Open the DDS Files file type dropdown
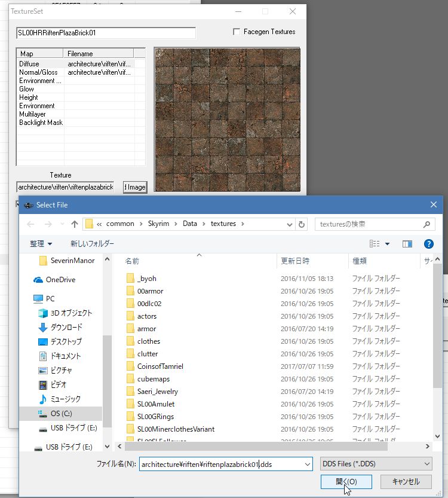This screenshot has width=448, height=498. click(376, 464)
